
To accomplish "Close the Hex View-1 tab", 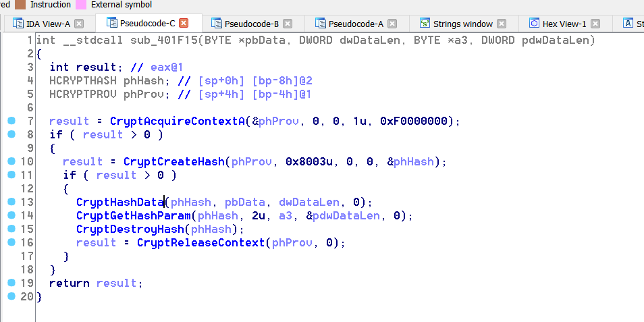I will coord(595,24).
